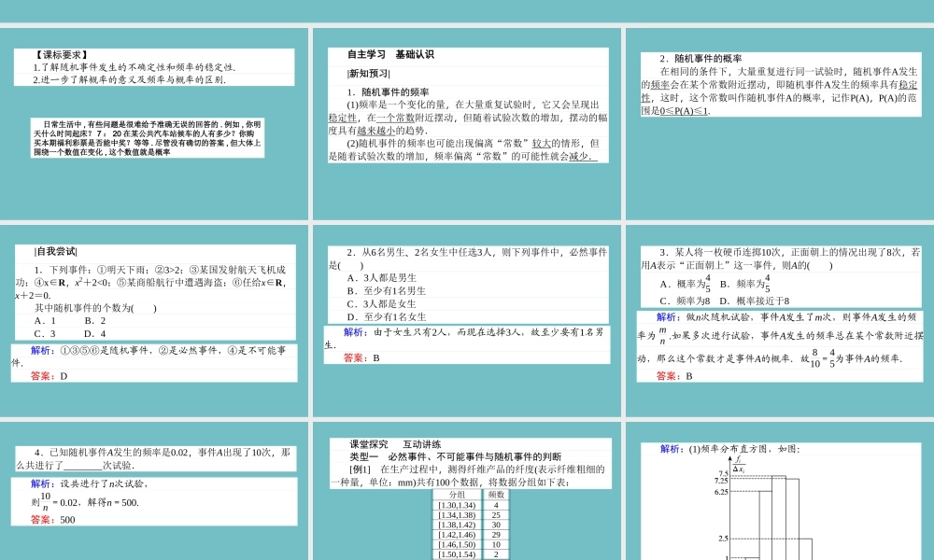
Task: Open the 自主学习 基础认识 slide thumbnail
Action: pos(467,124)
